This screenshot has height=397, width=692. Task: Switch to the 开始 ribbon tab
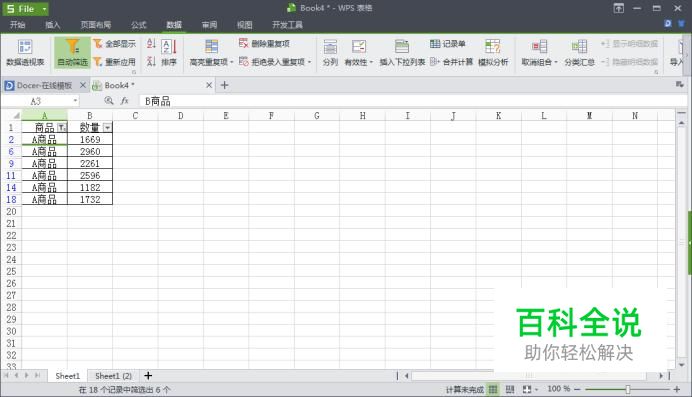click(x=18, y=25)
